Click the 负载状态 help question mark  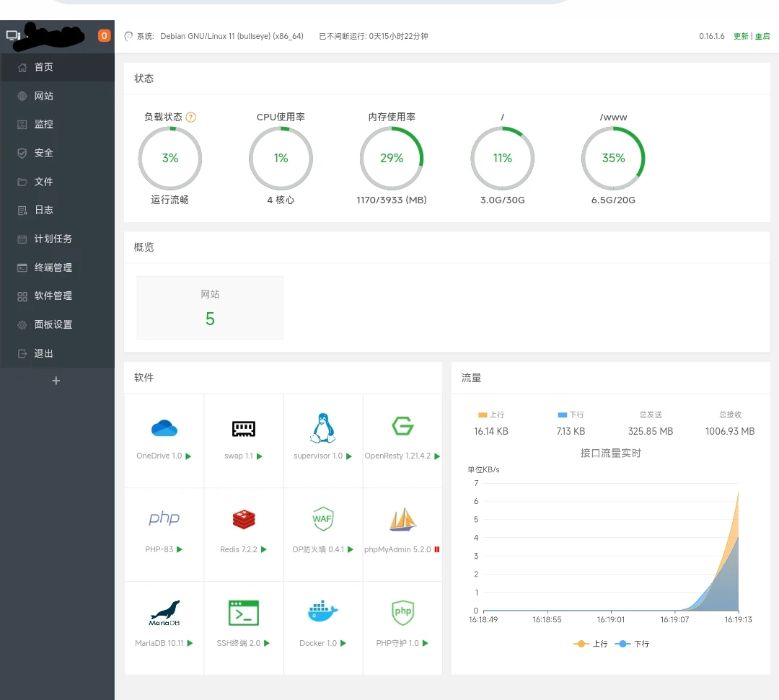point(191,117)
